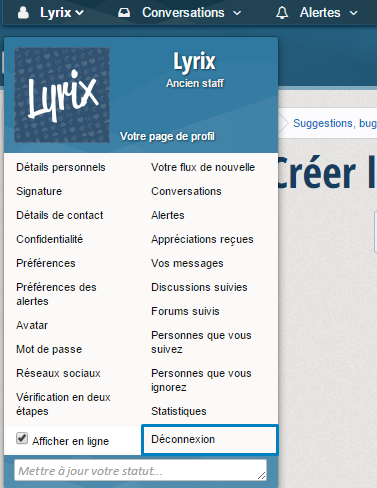Open the Signature settings entry

(39, 191)
